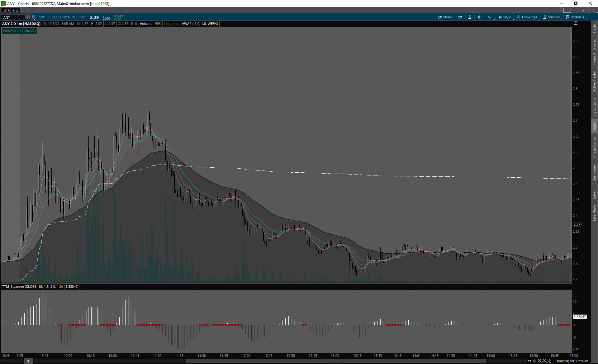Click the horizontal chart scrollbar at bottom
598x364 pixels.
[336, 361]
